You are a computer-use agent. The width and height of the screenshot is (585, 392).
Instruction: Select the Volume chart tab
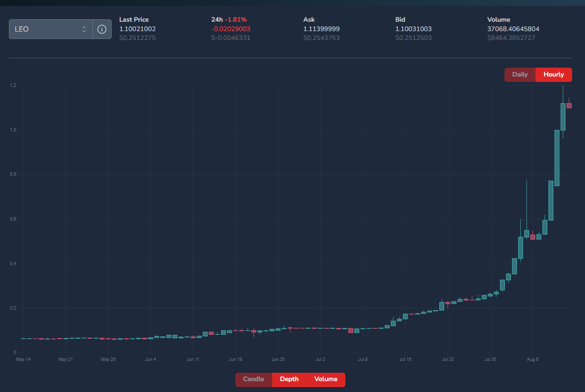(x=326, y=379)
